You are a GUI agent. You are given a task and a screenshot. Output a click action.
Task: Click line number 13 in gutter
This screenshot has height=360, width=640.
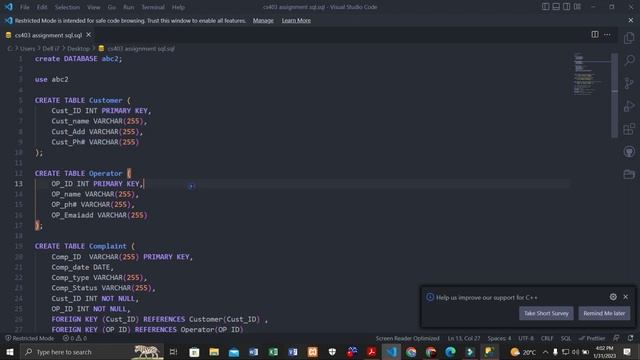click(18, 184)
